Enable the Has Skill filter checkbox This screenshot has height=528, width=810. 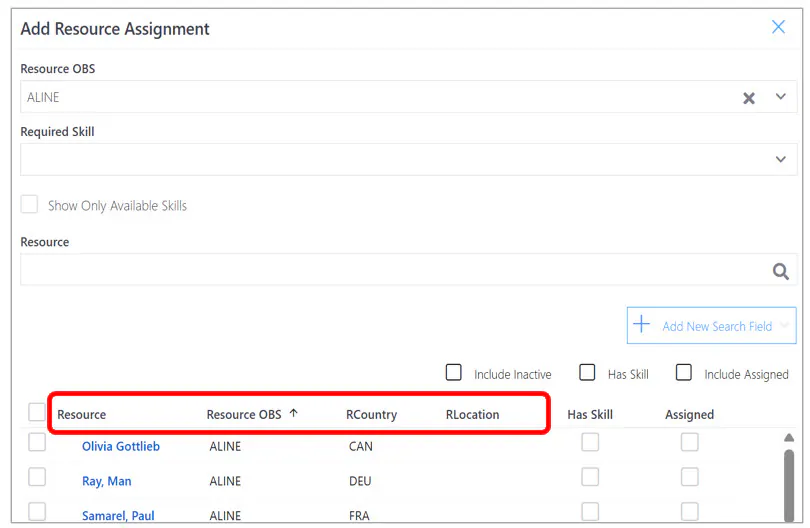pyautogui.click(x=587, y=372)
